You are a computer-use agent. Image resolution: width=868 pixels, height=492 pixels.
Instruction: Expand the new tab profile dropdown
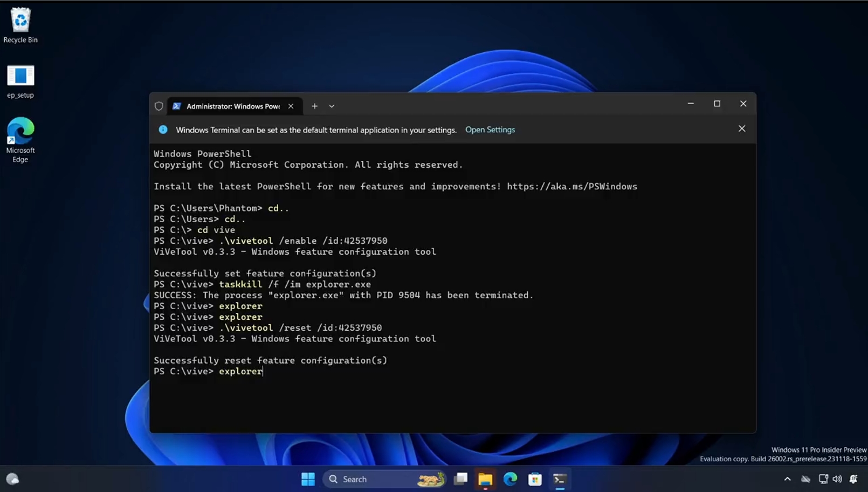[332, 106]
